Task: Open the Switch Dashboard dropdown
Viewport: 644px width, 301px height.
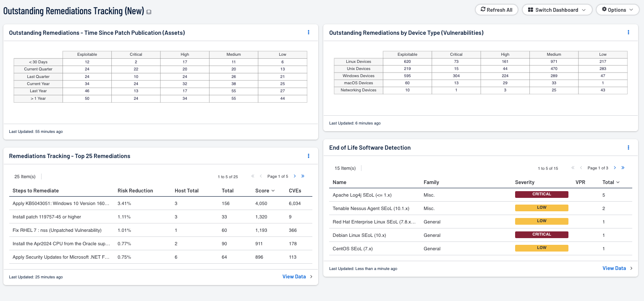Action: (x=557, y=10)
